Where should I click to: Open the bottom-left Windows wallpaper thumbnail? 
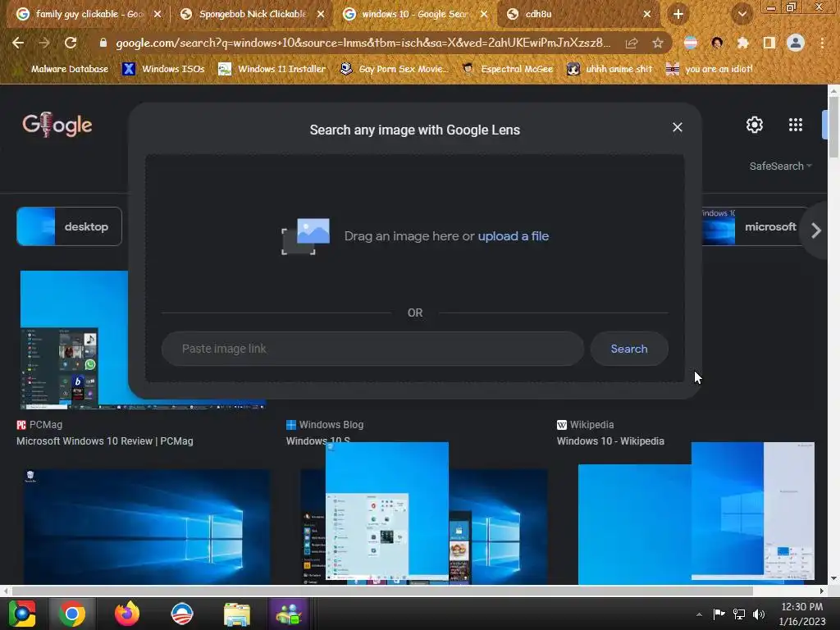(x=146, y=527)
